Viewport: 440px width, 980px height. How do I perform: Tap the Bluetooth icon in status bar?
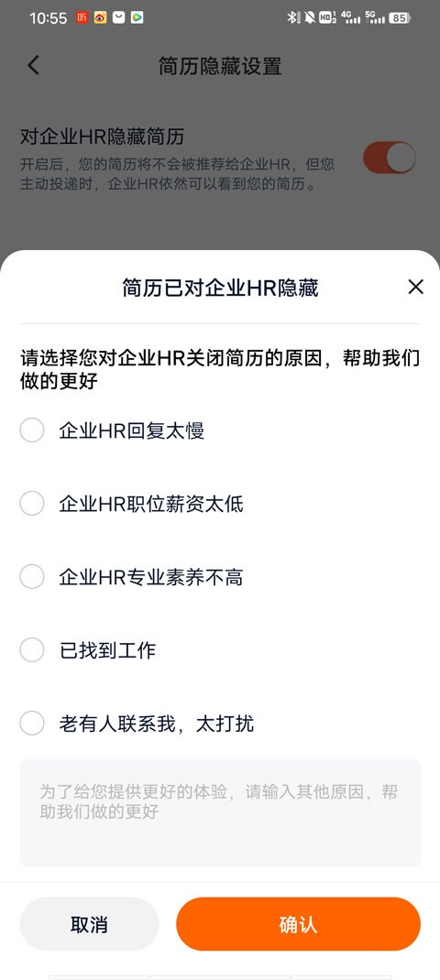291,17
